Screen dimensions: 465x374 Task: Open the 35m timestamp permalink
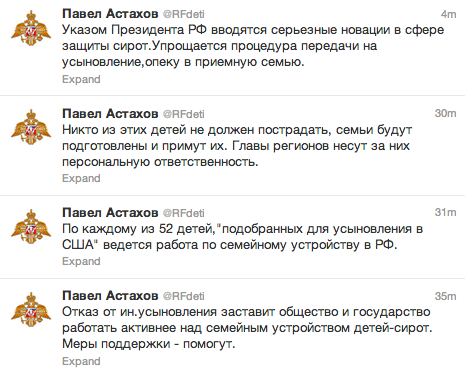tap(446, 296)
